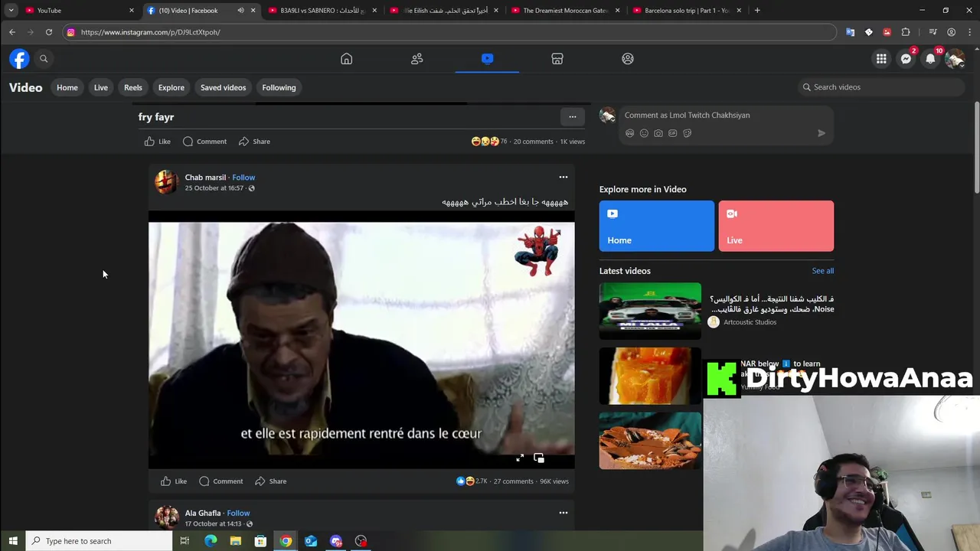Open the red Live card in Explore more

coord(776,226)
